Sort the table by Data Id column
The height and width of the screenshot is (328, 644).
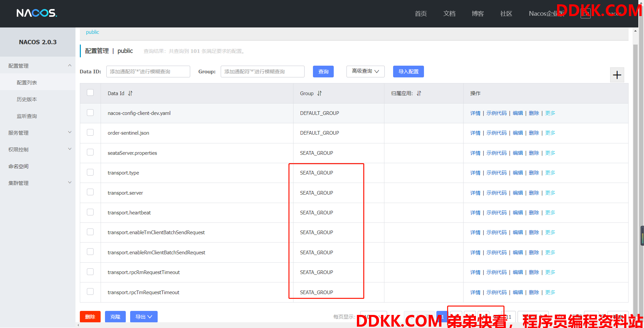tap(130, 93)
